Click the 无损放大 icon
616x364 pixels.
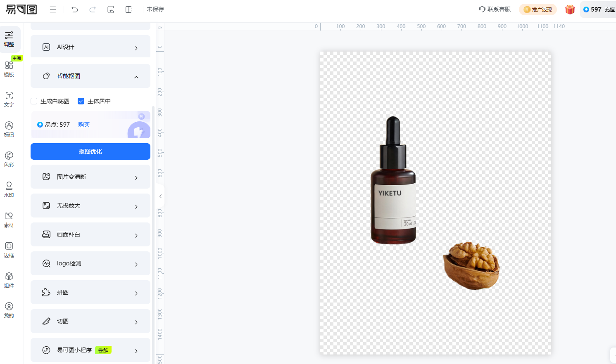(46, 206)
